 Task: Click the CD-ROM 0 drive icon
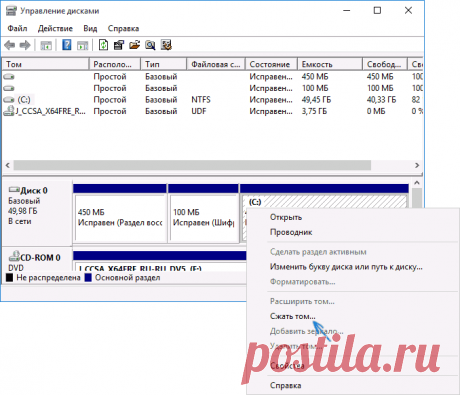point(14,256)
